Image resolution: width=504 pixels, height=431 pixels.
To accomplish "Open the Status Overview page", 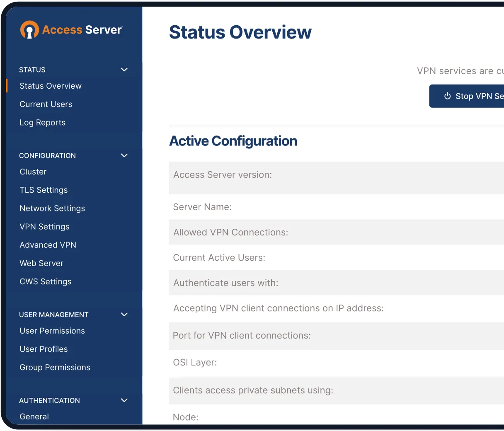I will (x=50, y=86).
